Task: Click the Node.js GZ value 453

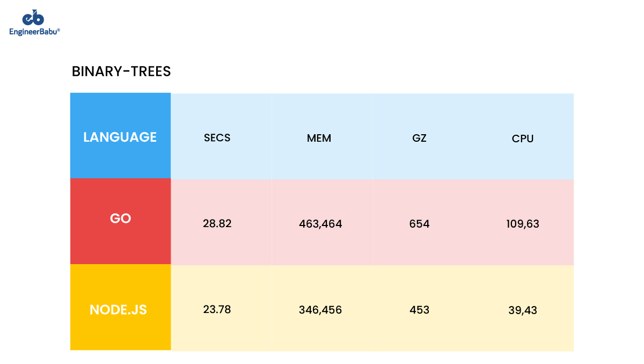Action: (x=419, y=310)
